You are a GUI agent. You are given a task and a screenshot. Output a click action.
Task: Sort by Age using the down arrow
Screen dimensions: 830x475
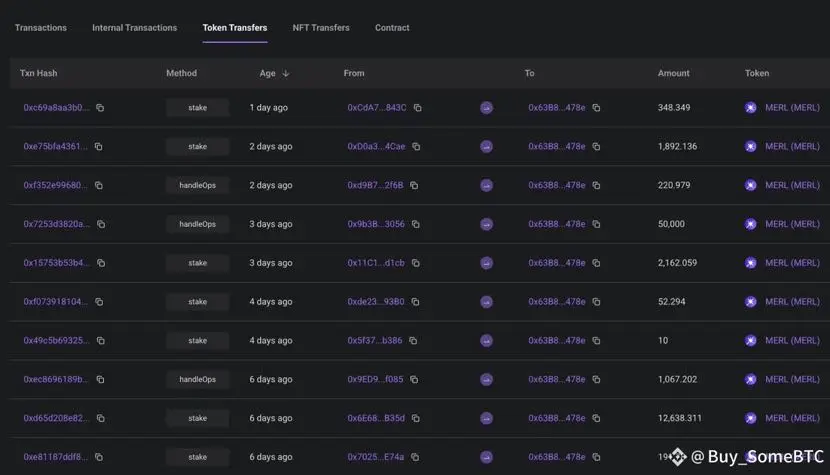(x=286, y=74)
